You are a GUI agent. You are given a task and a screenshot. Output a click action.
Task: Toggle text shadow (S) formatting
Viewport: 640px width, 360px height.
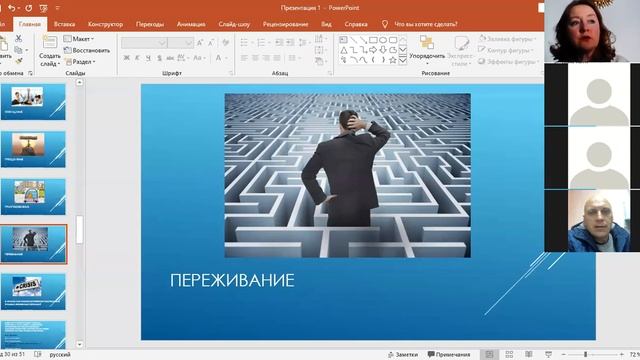(x=159, y=58)
